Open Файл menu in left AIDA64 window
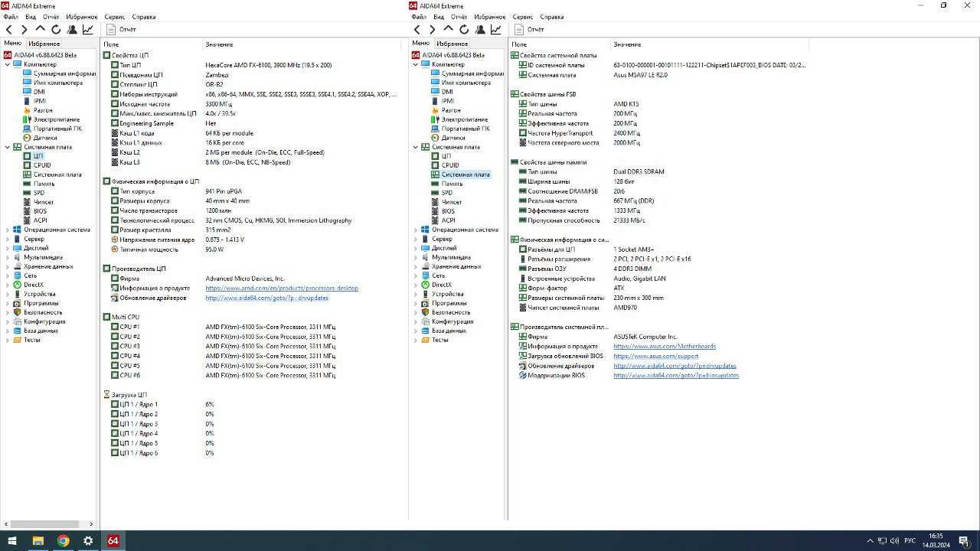 coord(11,16)
